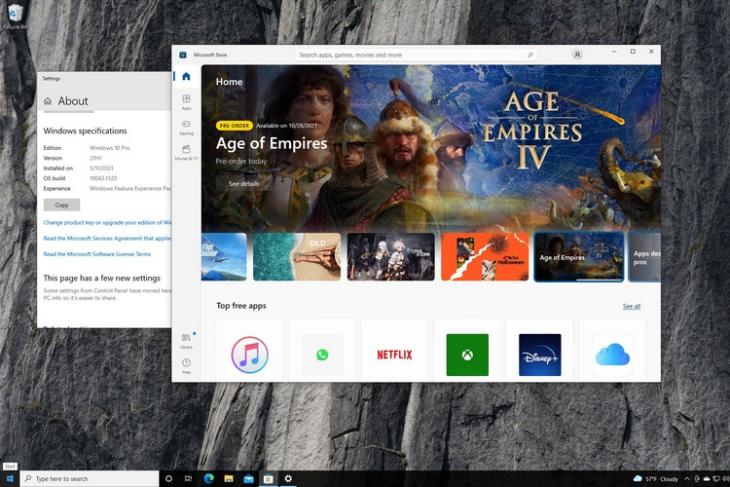Click the home icon beside About heading

pyautogui.click(x=47, y=101)
